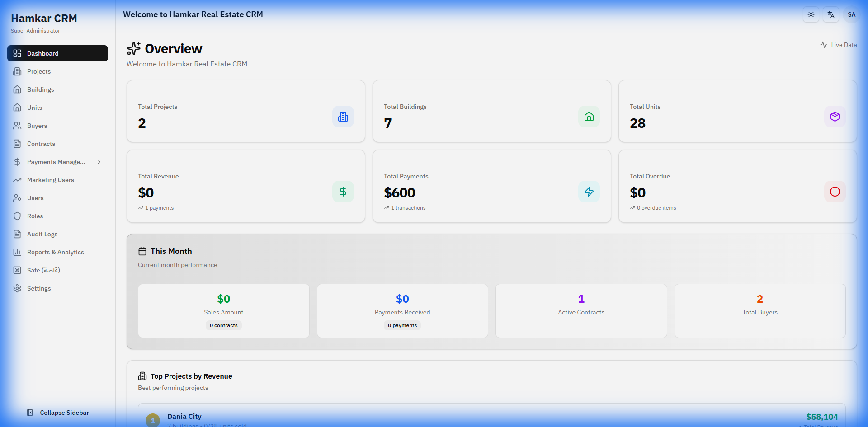The height and width of the screenshot is (427, 868).
Task: View the Audit Logs page
Action: point(57,234)
